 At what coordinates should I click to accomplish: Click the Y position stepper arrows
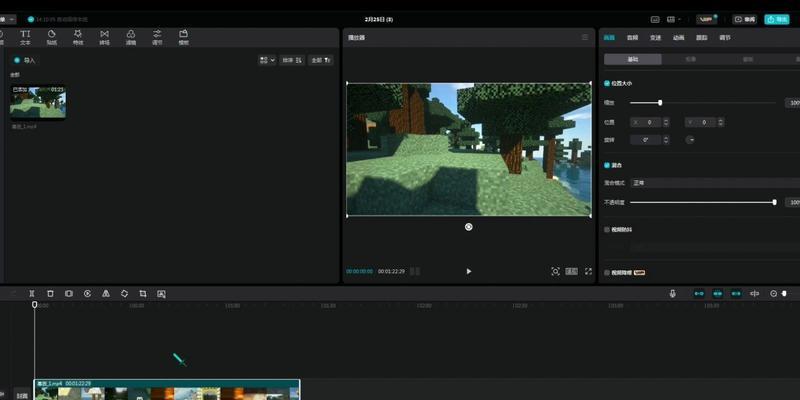pyautogui.click(x=720, y=122)
